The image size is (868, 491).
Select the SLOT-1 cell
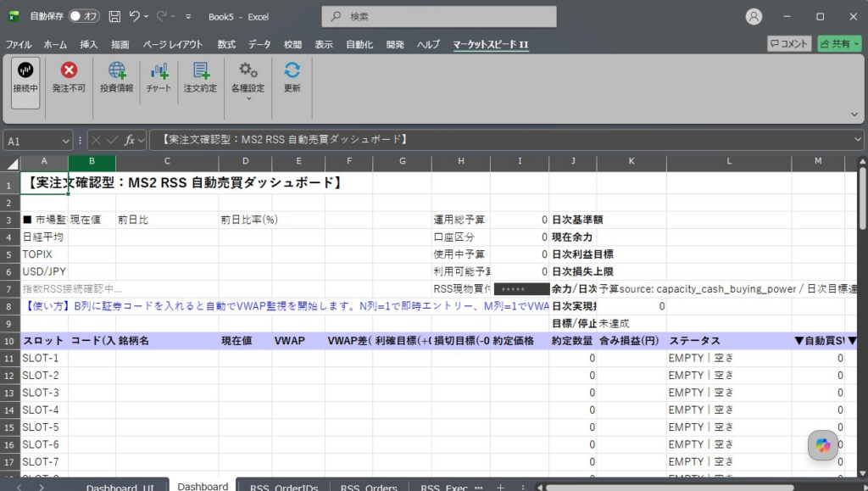pos(44,358)
